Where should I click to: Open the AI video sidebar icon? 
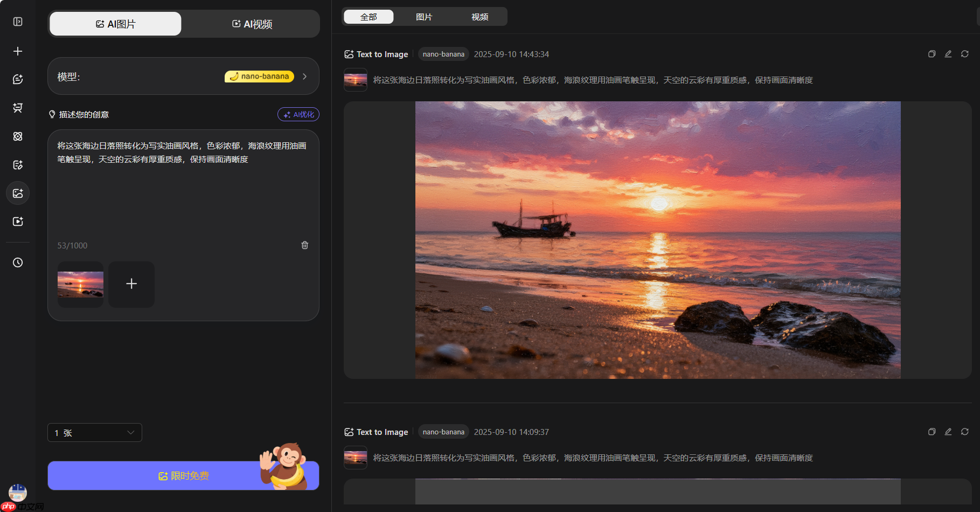click(18, 222)
